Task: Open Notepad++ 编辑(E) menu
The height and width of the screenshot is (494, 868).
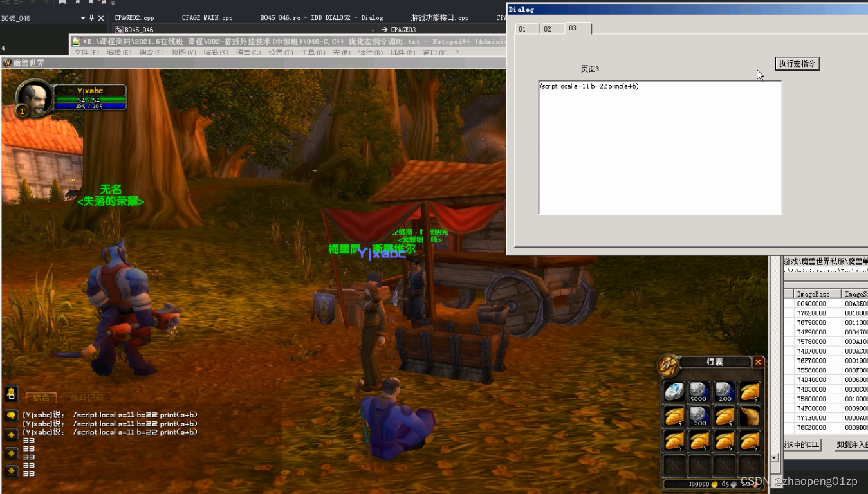Action: coord(118,53)
